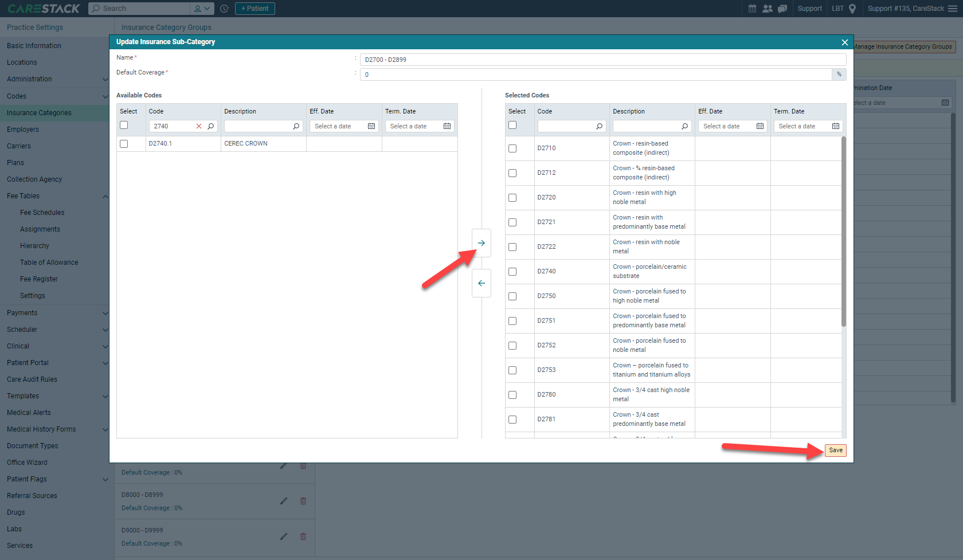Screen dimensions: 963x560
Task: Expand the Payments sidebar section
Action: [105, 313]
